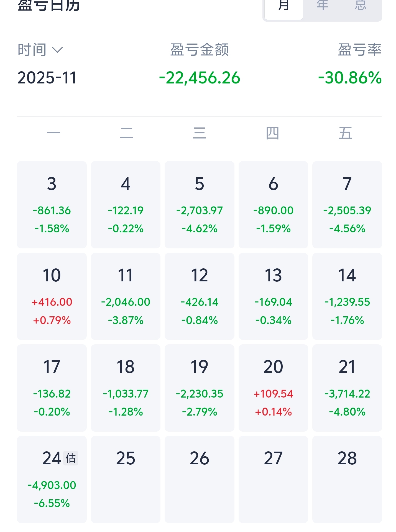396x532 pixels.
Task: Tap day 21 showing -3,714.22
Action: coord(347,388)
